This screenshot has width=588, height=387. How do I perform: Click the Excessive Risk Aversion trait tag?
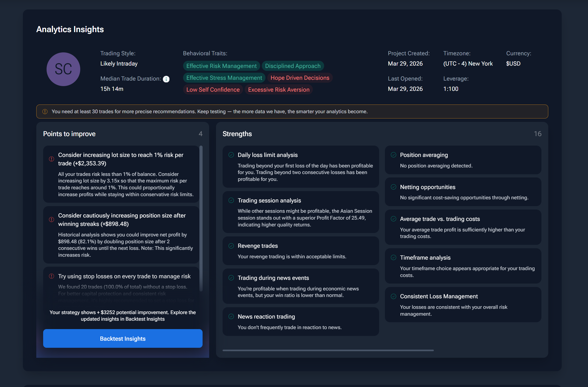(x=279, y=90)
